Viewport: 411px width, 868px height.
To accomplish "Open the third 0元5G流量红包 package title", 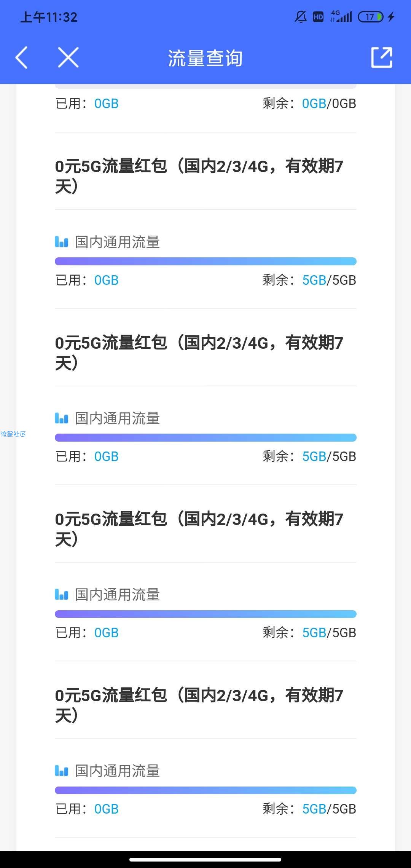I will (x=199, y=529).
